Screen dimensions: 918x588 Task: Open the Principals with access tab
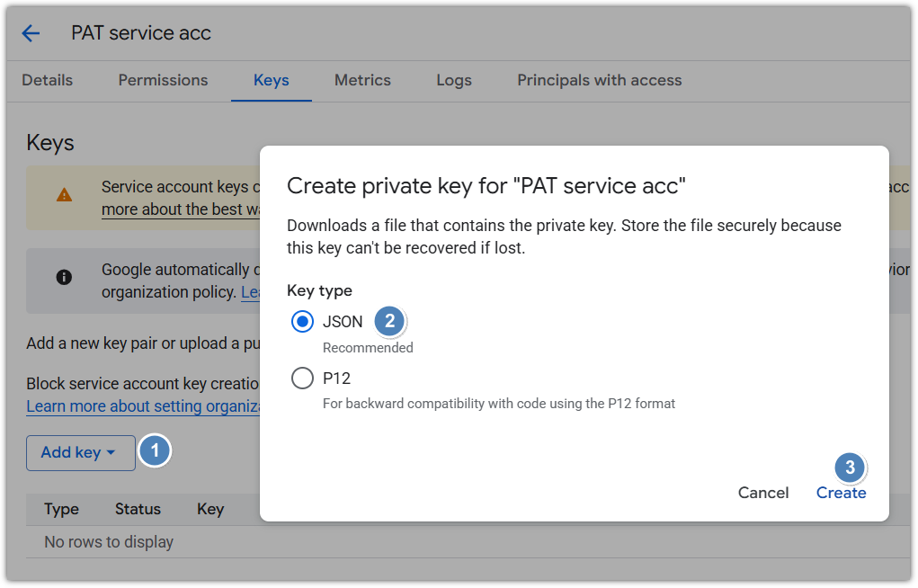tap(599, 80)
